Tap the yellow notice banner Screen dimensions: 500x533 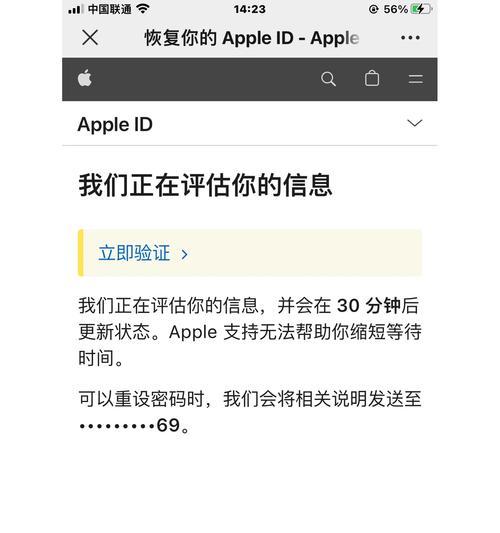point(250,253)
